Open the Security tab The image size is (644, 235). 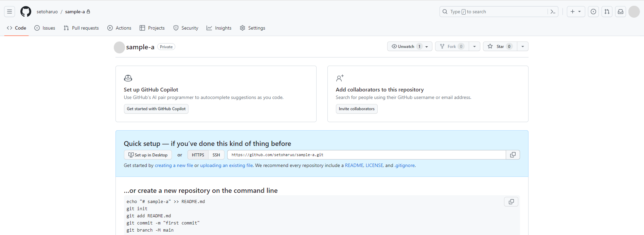[x=186, y=28]
